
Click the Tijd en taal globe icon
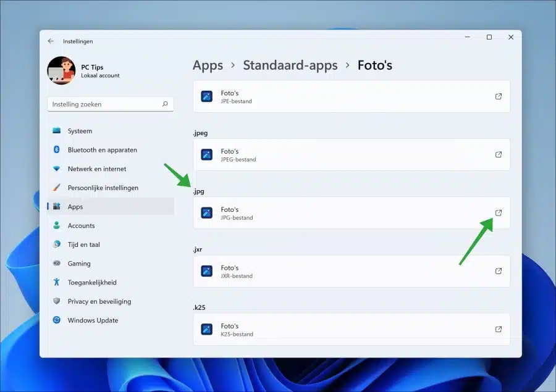[56, 244]
